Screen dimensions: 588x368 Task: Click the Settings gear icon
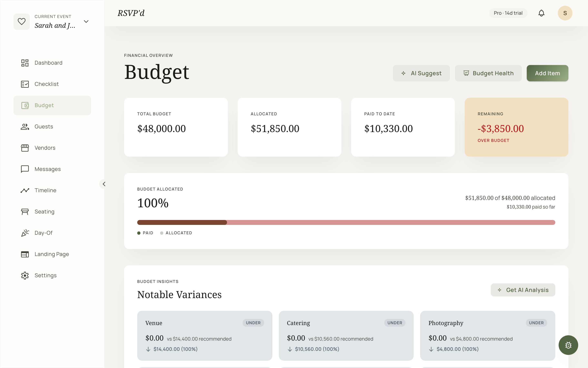click(25, 276)
